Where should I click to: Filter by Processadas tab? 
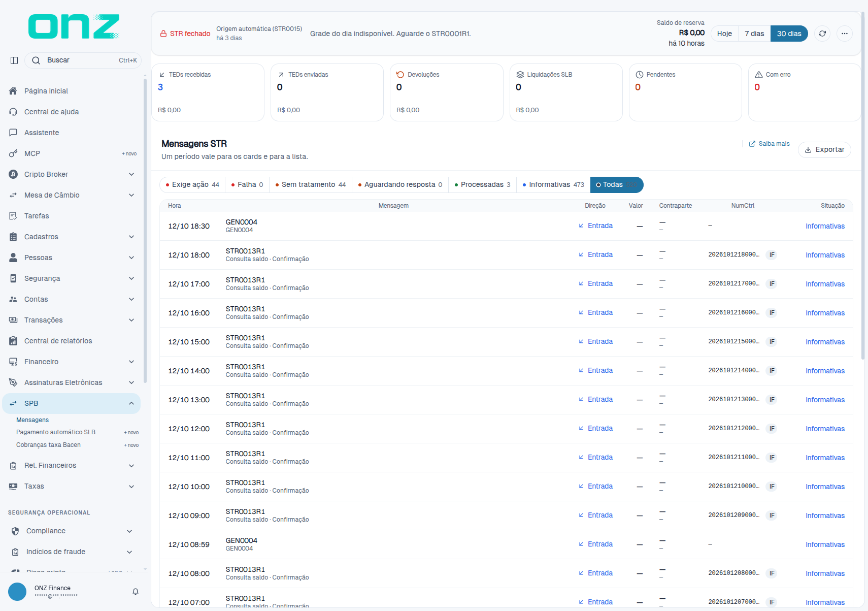pyautogui.click(x=483, y=185)
